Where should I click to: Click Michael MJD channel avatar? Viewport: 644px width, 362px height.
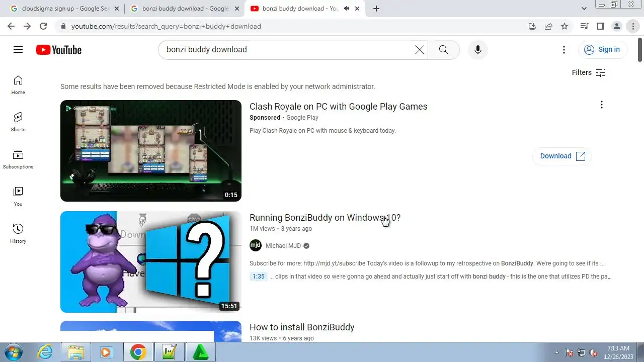pyautogui.click(x=256, y=245)
